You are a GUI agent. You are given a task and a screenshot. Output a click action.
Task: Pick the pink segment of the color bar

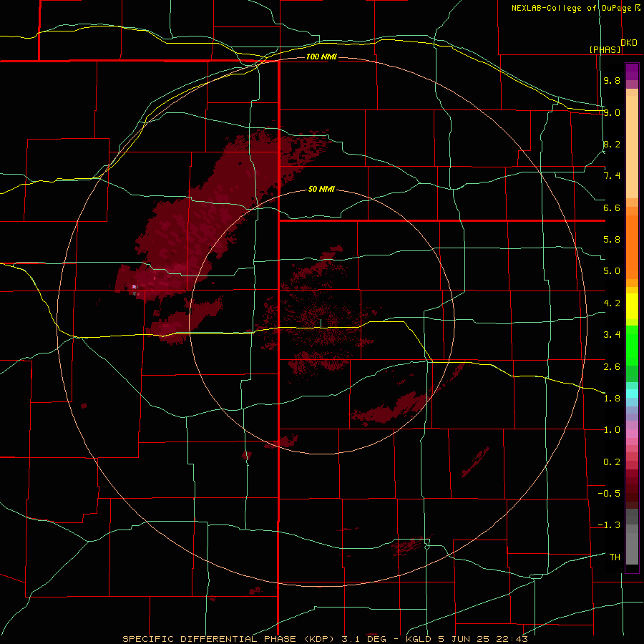pos(632,434)
